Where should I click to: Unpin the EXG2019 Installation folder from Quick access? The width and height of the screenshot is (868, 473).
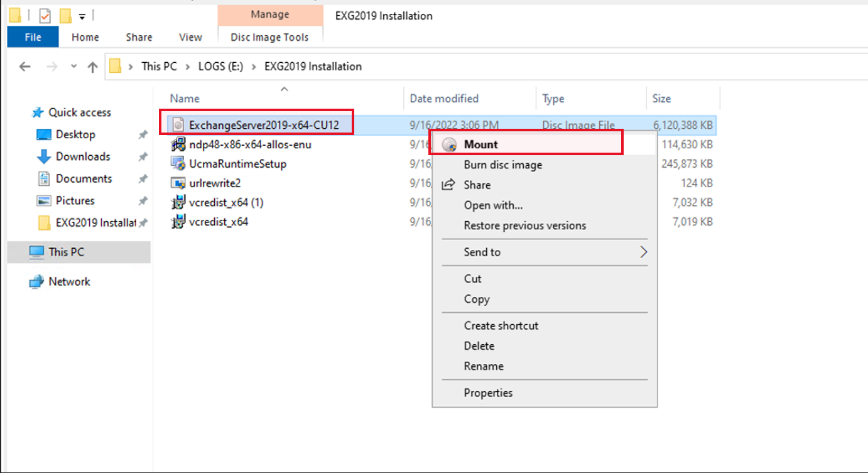coord(143,222)
